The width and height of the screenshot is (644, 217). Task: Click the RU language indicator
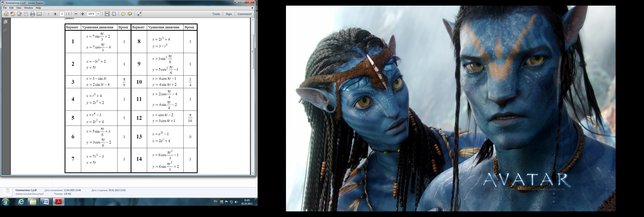[216, 201]
